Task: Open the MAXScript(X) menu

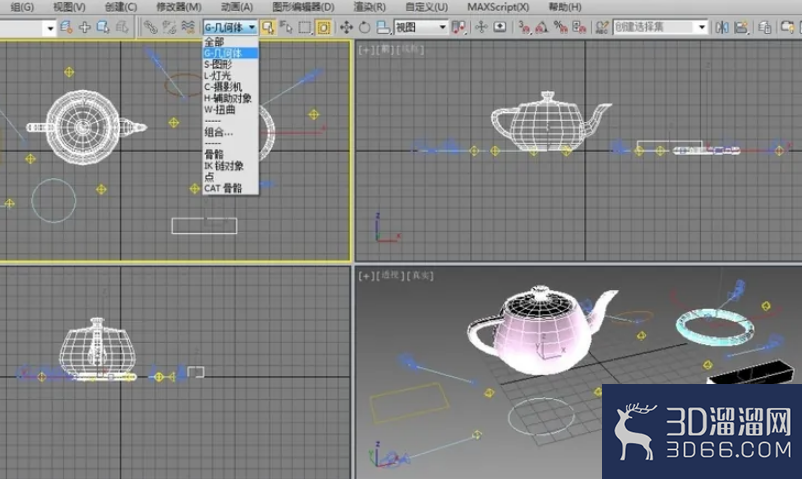Action: (x=498, y=7)
